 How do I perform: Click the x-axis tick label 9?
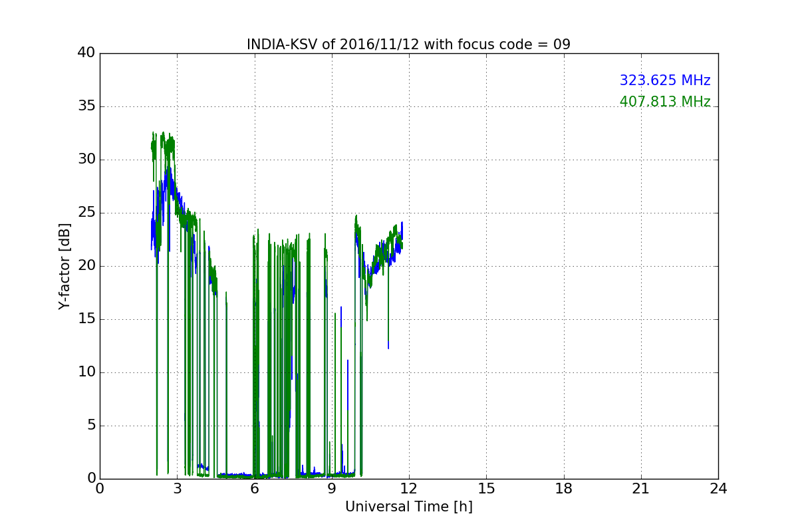pos(332,488)
